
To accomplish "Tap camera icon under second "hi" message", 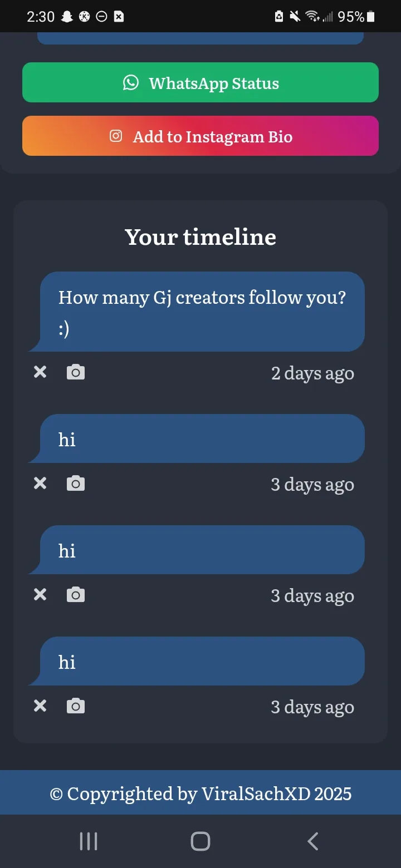I will (x=76, y=595).
